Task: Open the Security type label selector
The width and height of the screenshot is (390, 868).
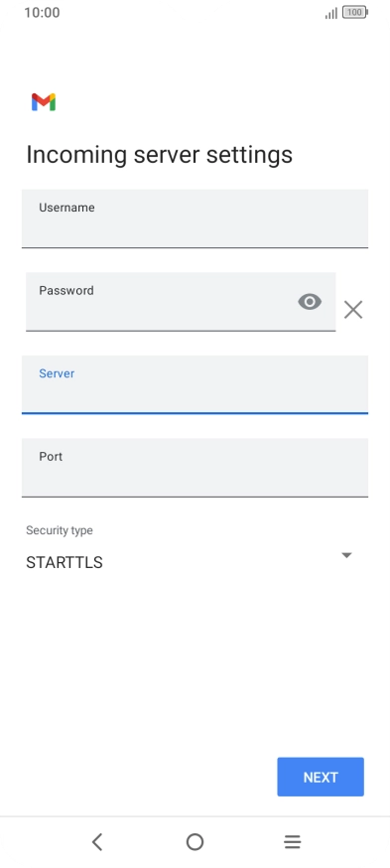Action: coord(60,530)
